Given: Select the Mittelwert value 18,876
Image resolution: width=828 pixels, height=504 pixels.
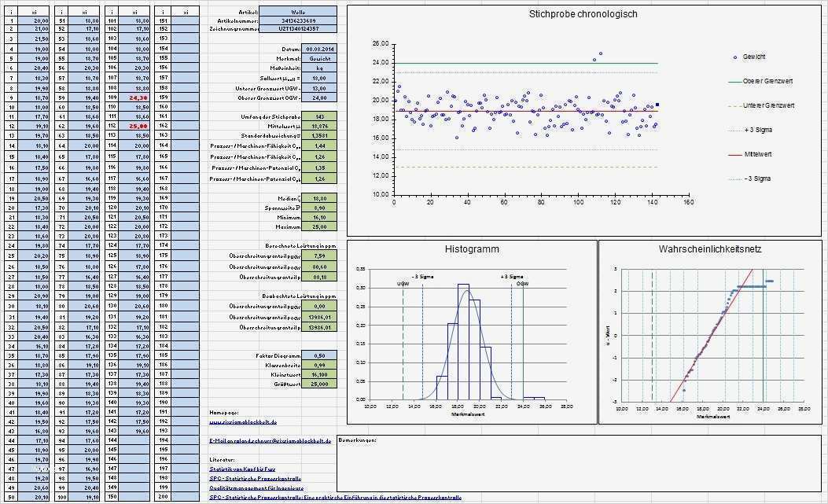Looking at the screenshot, I should point(319,127).
